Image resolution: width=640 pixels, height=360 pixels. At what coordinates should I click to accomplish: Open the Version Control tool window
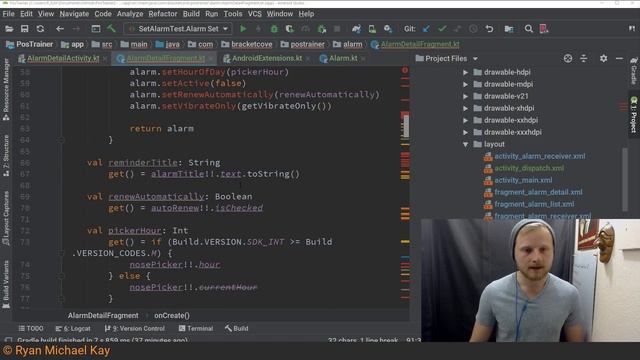click(135, 328)
